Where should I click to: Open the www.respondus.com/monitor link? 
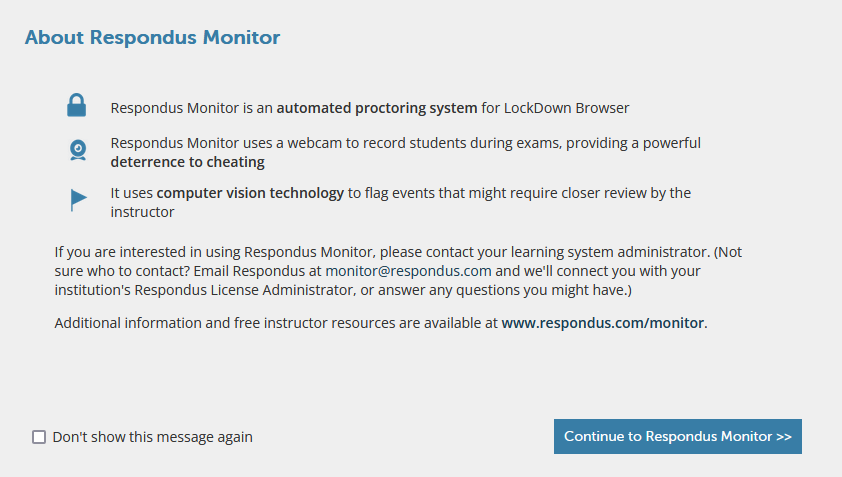(603, 323)
